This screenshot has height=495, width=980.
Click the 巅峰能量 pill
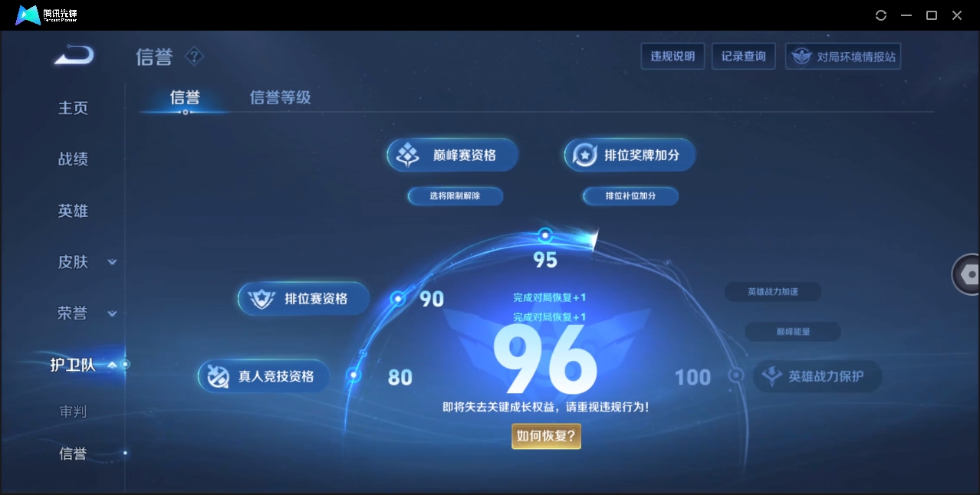793,332
